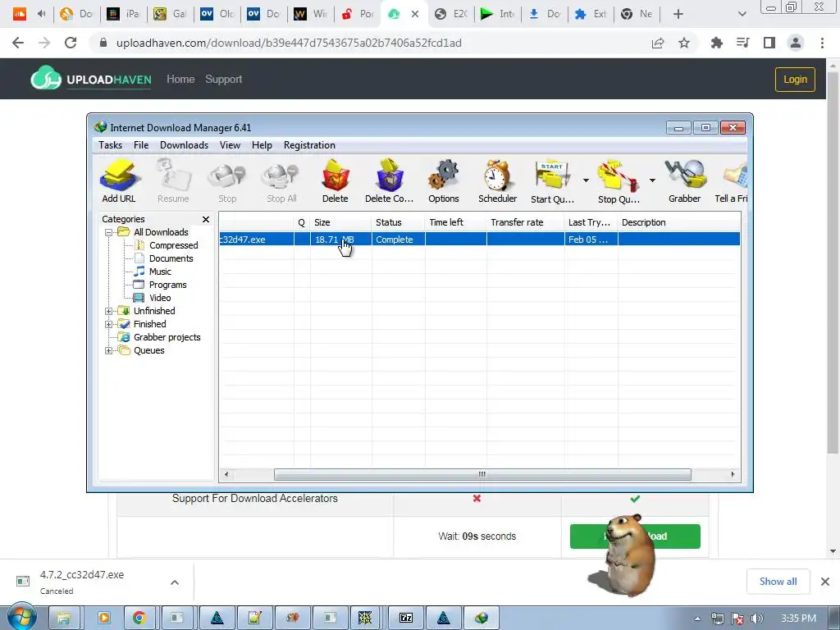Click the Size column header
The height and width of the screenshot is (630, 840).
click(340, 222)
